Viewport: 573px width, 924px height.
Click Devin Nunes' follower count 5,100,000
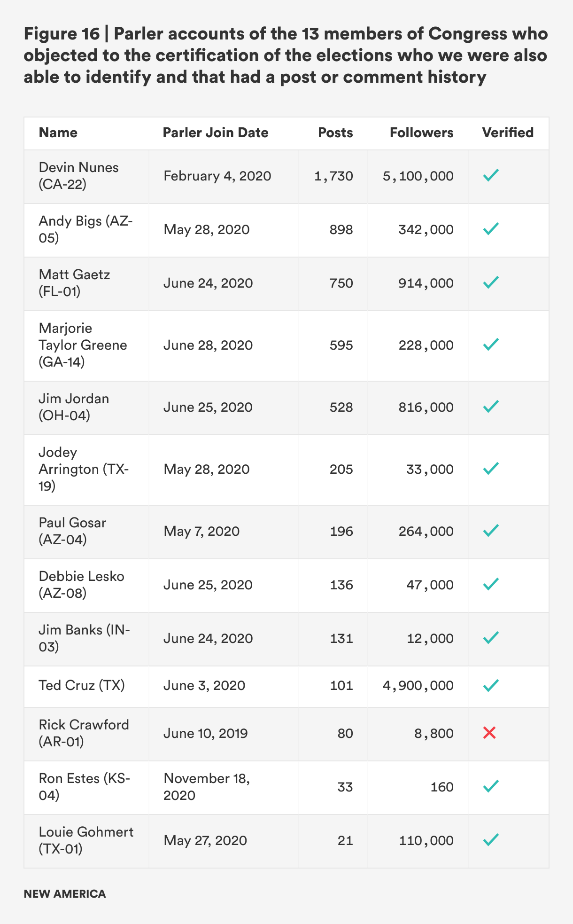[418, 176]
